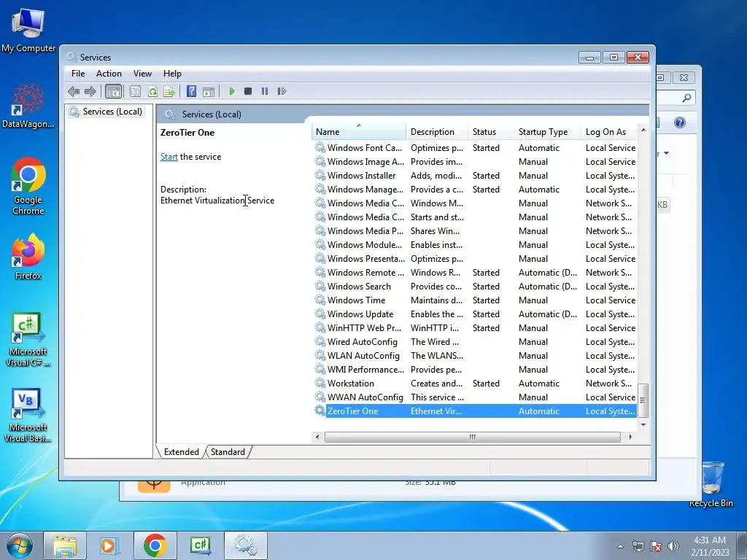Viewport: 747px width, 560px height.
Task: Open the Microsoft Visual C# desktop shortcut
Action: pyautogui.click(x=28, y=339)
